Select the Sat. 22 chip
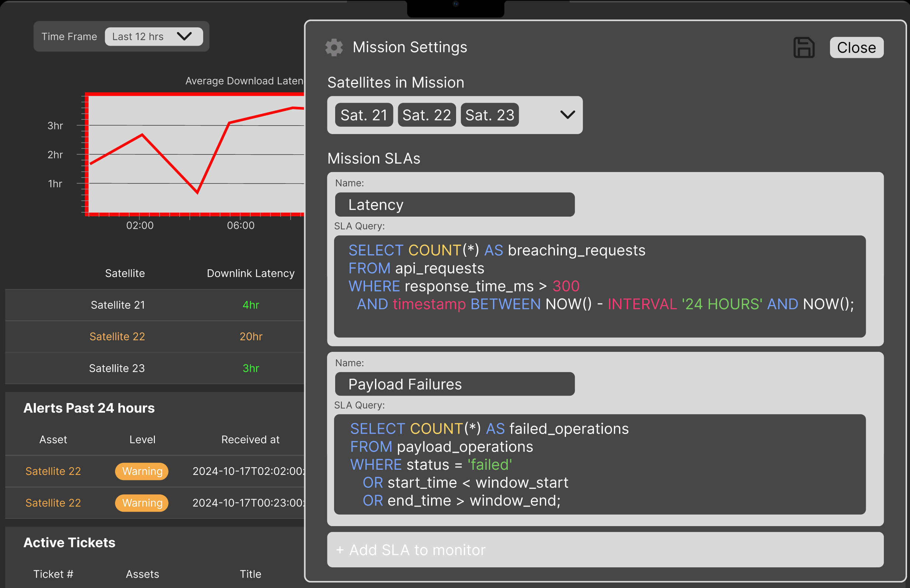This screenshot has width=910, height=588. coord(426,115)
